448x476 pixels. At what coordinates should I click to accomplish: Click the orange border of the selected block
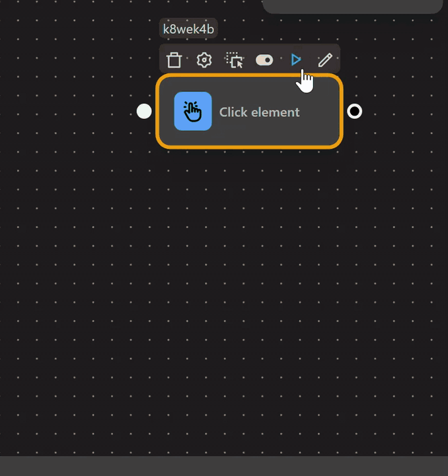coord(250,146)
